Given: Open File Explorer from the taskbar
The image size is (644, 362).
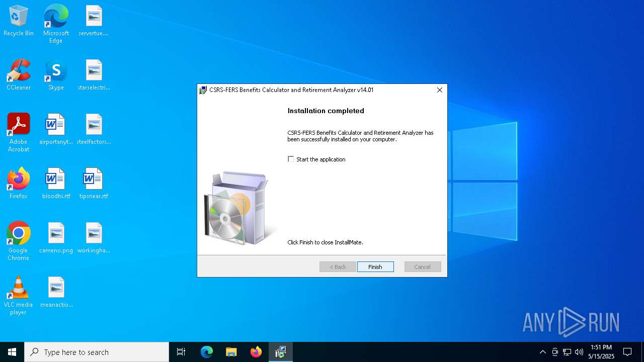Looking at the screenshot, I should pos(231,352).
